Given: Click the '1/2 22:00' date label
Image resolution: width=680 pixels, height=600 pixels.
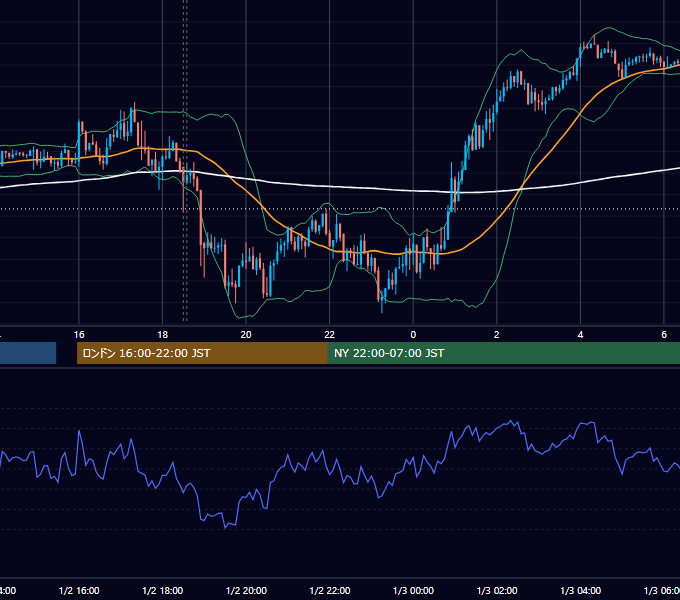Looking at the screenshot, I should [x=330, y=591].
